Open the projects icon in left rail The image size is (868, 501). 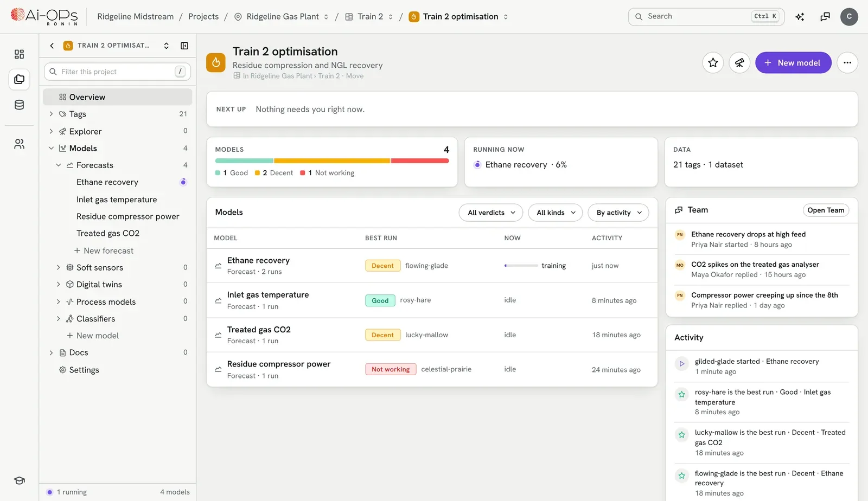click(x=19, y=79)
